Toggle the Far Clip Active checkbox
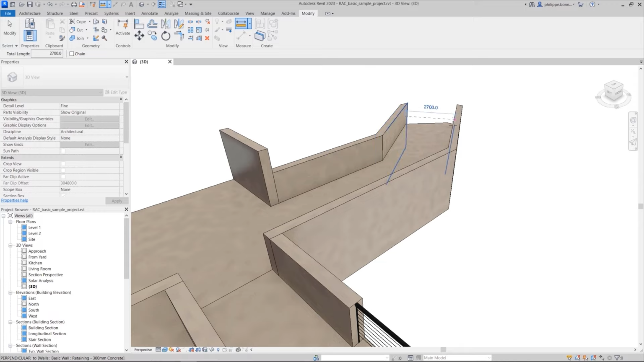Image resolution: width=644 pixels, height=362 pixels. tap(63, 177)
